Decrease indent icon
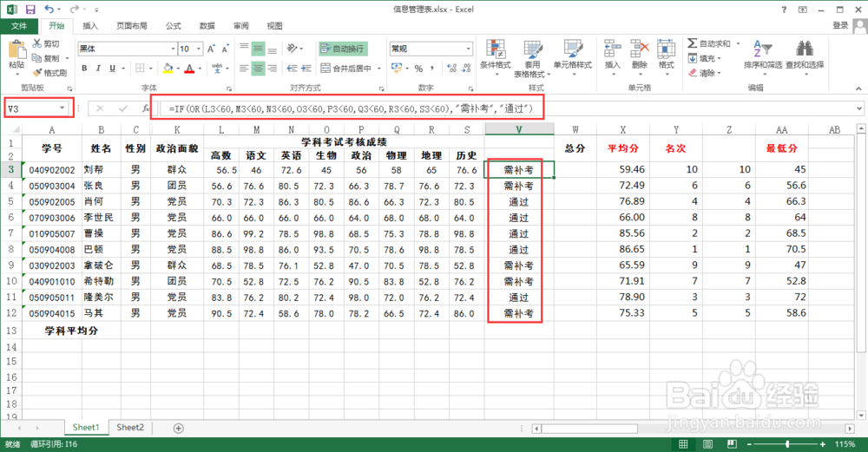This screenshot has width=868, height=452. [x=293, y=68]
